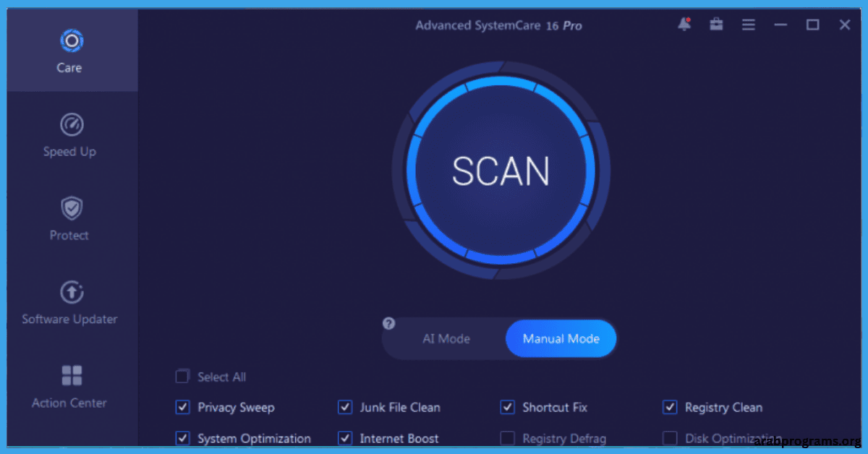Open the notification bell icon
The width and height of the screenshot is (868, 454).
684,25
